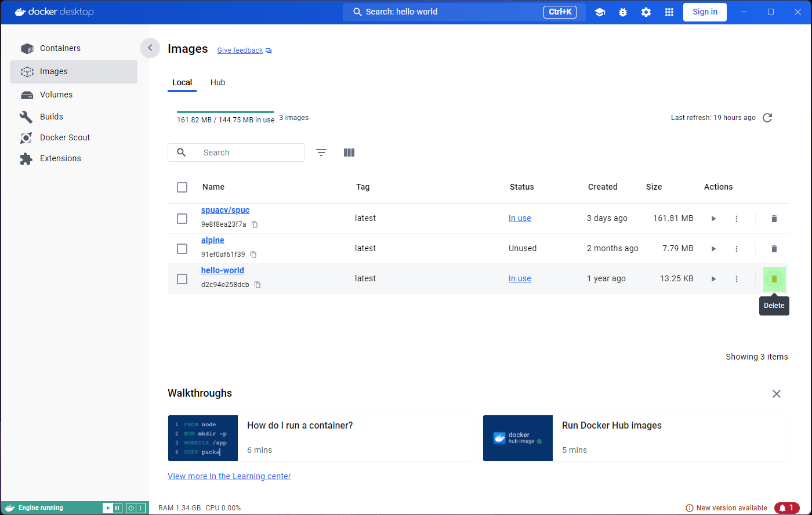Copy the alpine image ID 91ef0af61f39
Image resolution: width=812 pixels, height=515 pixels.
tap(253, 255)
